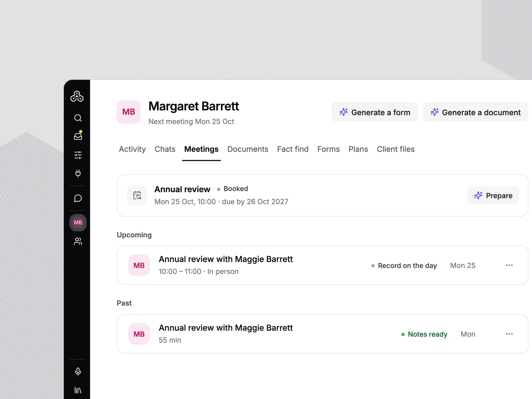Click MB avatar on upcoming Annual review
The width and height of the screenshot is (532, 399).
pyautogui.click(x=139, y=265)
